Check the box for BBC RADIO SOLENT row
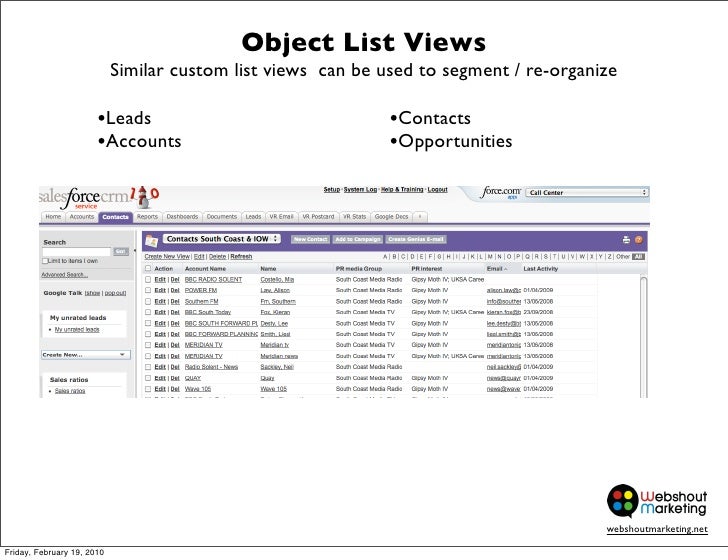 pyautogui.click(x=148, y=280)
